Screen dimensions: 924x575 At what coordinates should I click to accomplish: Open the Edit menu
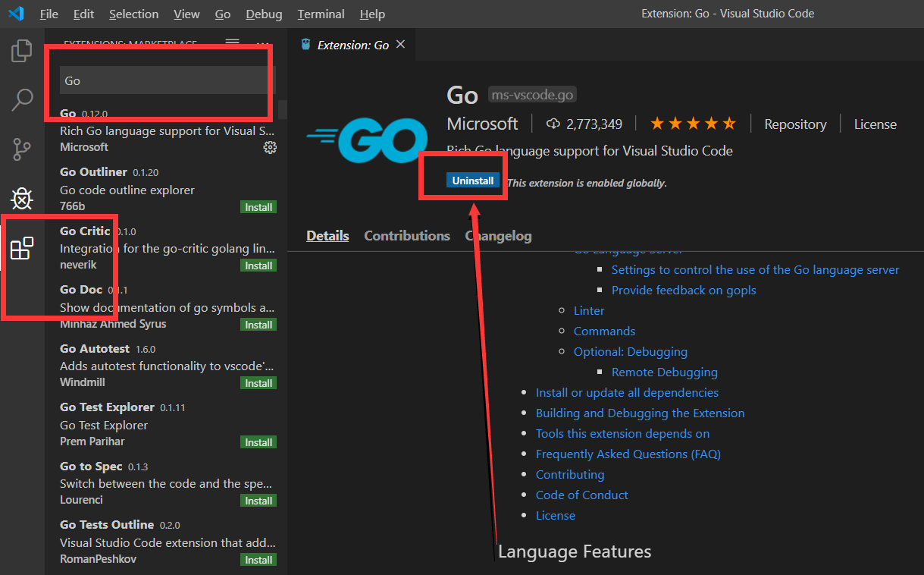84,14
